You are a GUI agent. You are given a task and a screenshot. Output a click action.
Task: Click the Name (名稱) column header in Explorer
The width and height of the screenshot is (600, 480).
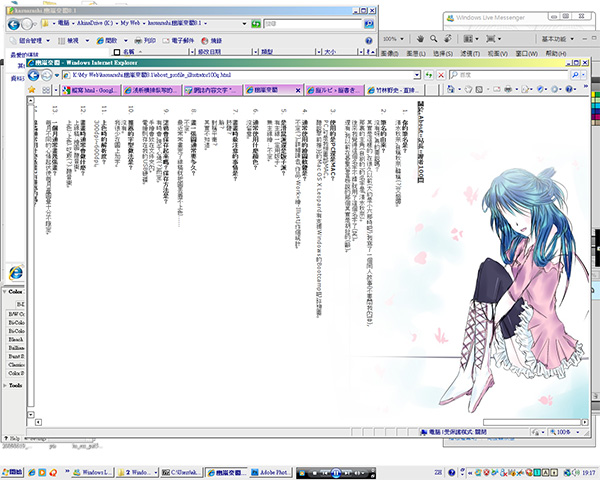[129, 51]
